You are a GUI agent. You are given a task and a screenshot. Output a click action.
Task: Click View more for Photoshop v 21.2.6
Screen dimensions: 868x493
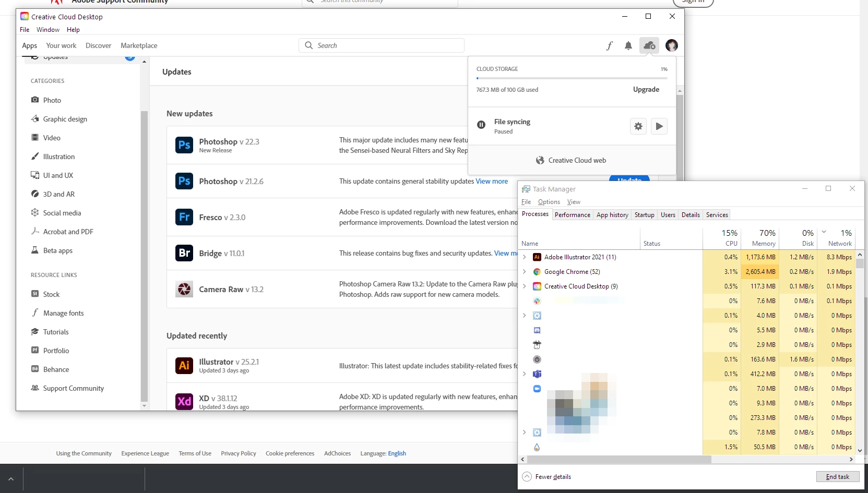pos(492,181)
